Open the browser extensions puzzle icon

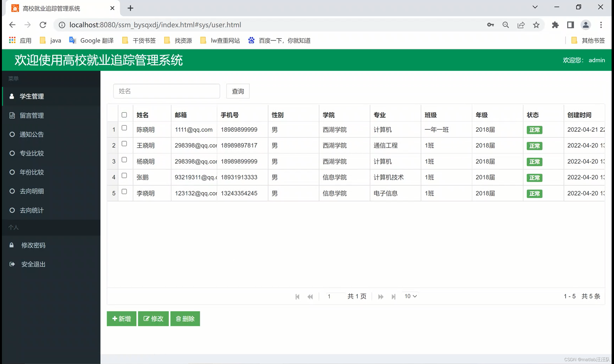555,25
